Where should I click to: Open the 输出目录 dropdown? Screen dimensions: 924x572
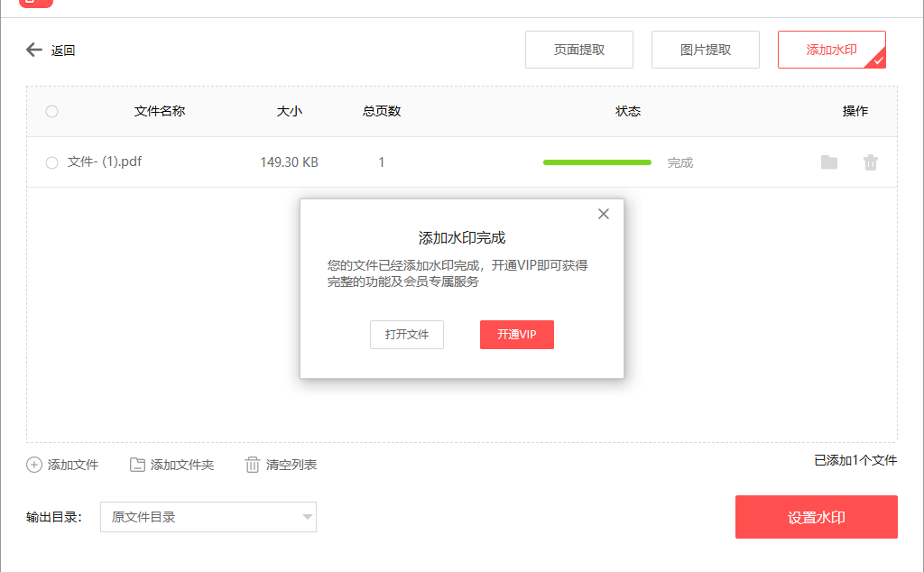point(208,517)
